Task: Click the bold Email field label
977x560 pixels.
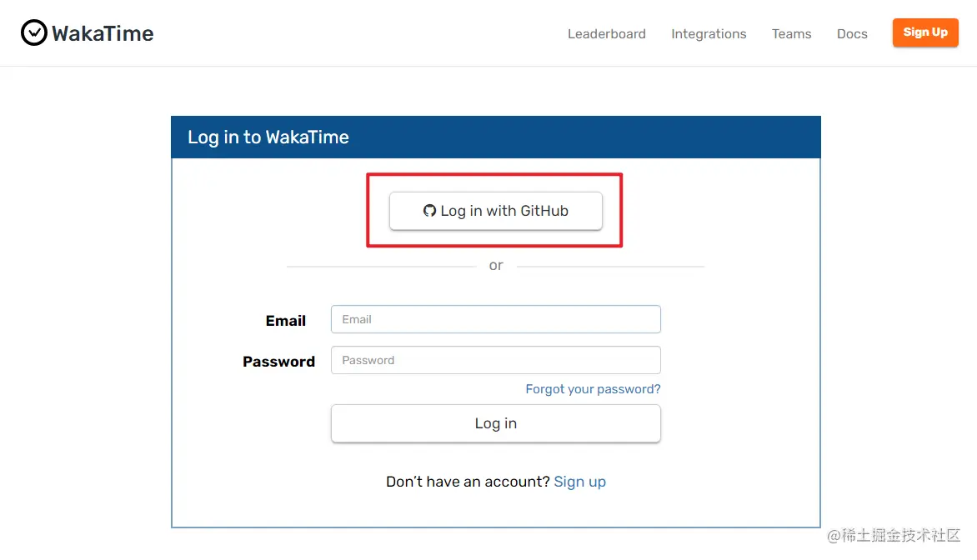Action: click(x=285, y=321)
